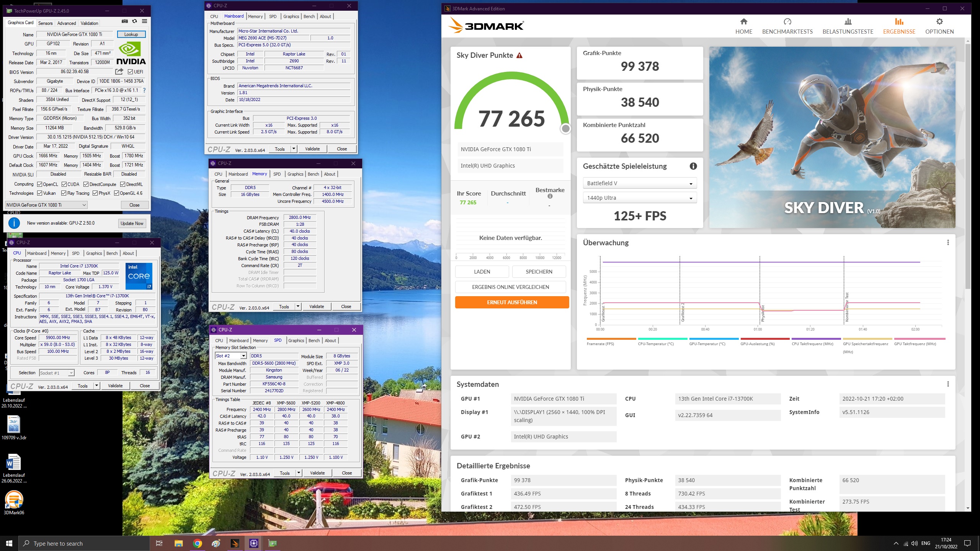Open Socket #1 selection dropdown in CPU-Z
Viewport: 980px width, 551px height.
(57, 373)
